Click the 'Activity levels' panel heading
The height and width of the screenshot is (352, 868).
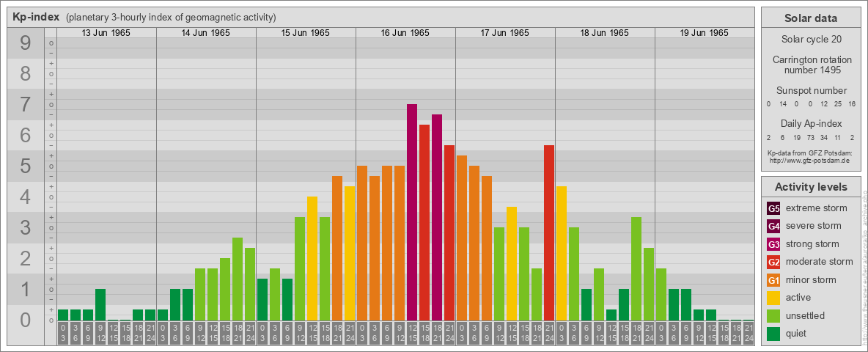coord(811,187)
